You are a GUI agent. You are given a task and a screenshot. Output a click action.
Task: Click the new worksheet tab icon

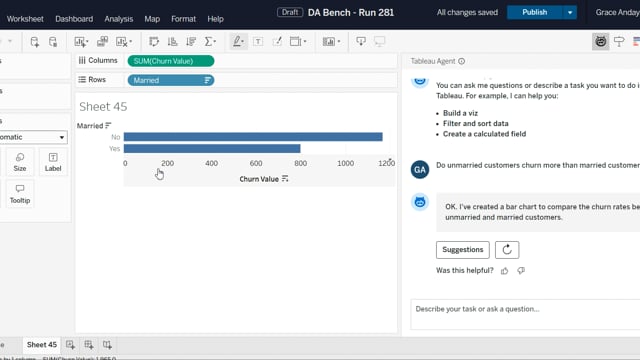[x=70, y=345]
